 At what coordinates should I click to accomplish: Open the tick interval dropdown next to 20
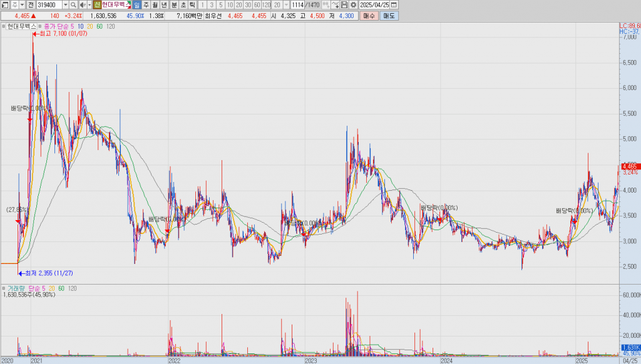pyautogui.click(x=285, y=4)
